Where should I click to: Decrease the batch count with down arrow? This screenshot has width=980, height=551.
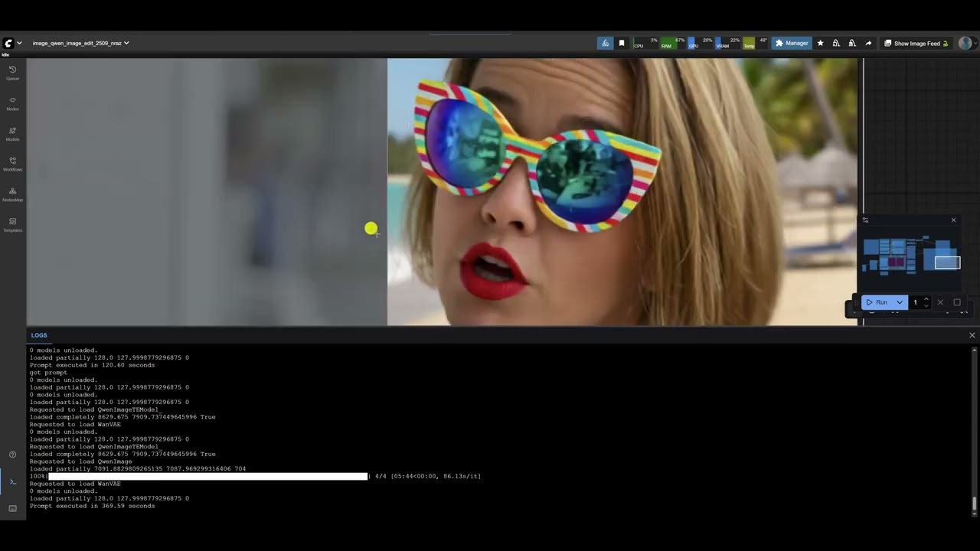(x=926, y=305)
